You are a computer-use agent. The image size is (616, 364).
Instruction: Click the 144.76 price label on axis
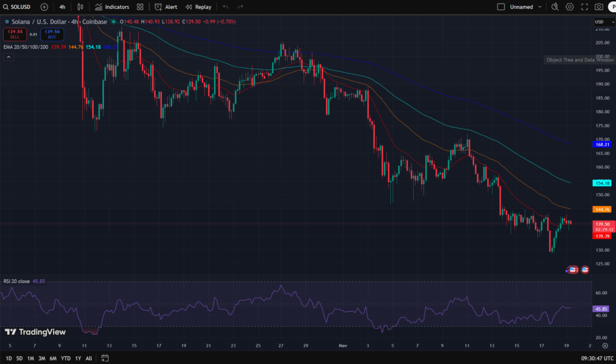tap(602, 209)
